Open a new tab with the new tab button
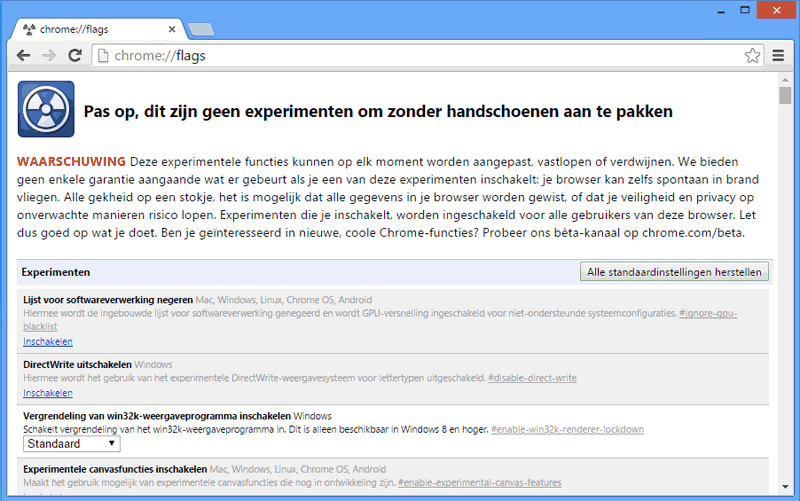Screen dimensions: 800x501 202,30
